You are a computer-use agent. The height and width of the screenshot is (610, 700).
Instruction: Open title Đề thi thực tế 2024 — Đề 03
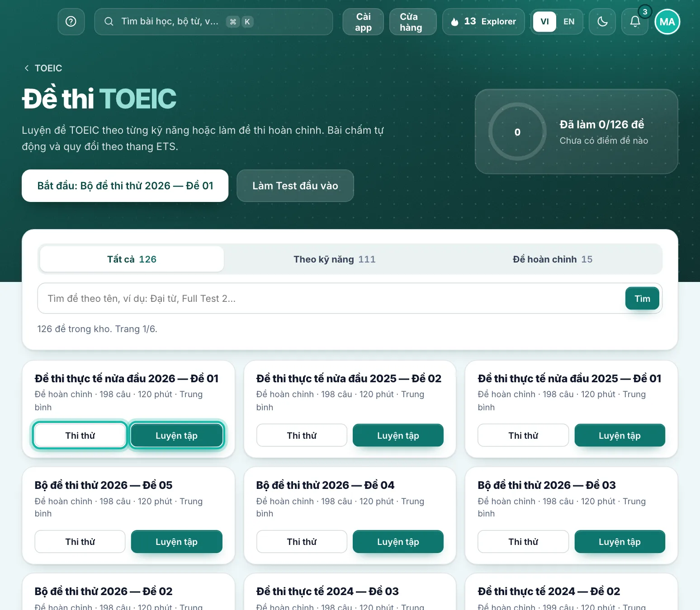(327, 591)
